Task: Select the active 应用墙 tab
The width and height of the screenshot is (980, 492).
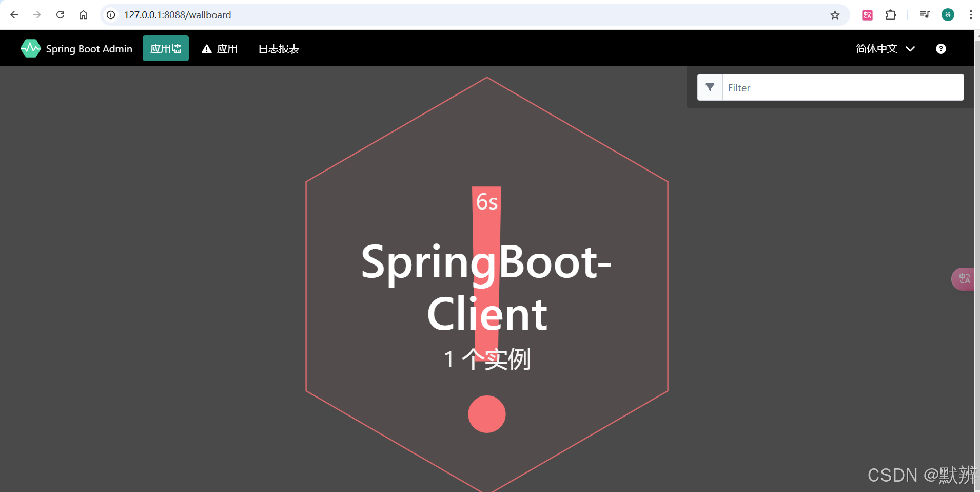Action: click(165, 48)
